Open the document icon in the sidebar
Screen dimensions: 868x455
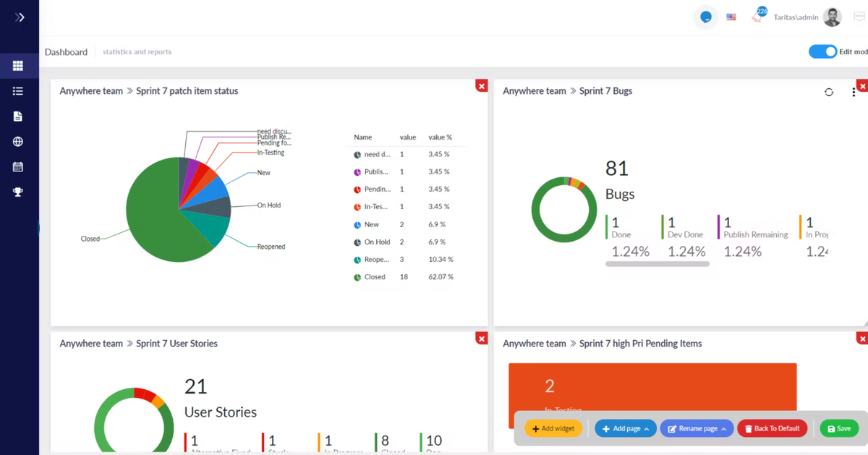(19, 116)
